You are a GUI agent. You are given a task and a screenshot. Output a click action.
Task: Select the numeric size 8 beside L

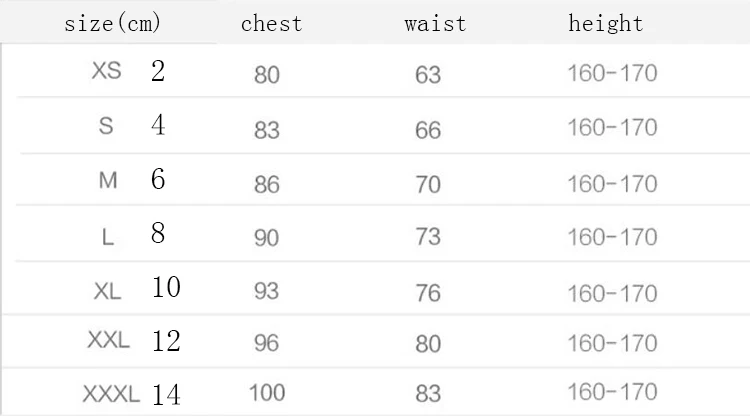(x=158, y=235)
